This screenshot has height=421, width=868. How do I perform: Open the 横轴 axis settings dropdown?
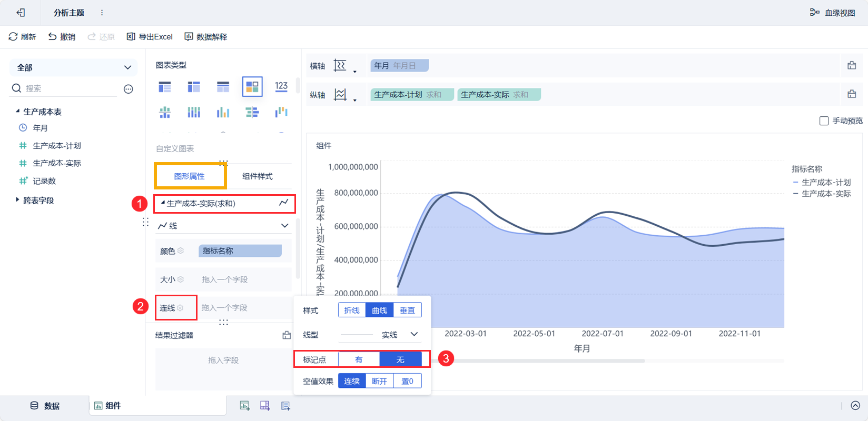coord(354,71)
